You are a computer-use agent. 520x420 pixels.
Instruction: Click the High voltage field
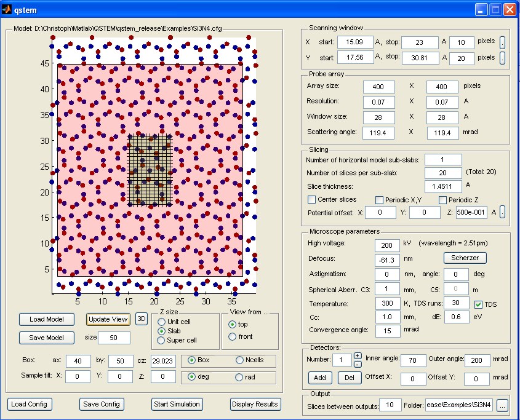pos(387,245)
